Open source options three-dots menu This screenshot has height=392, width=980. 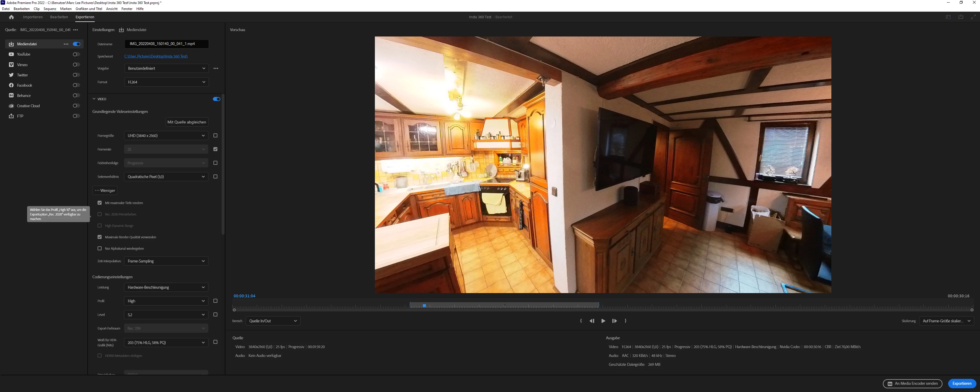pos(75,30)
